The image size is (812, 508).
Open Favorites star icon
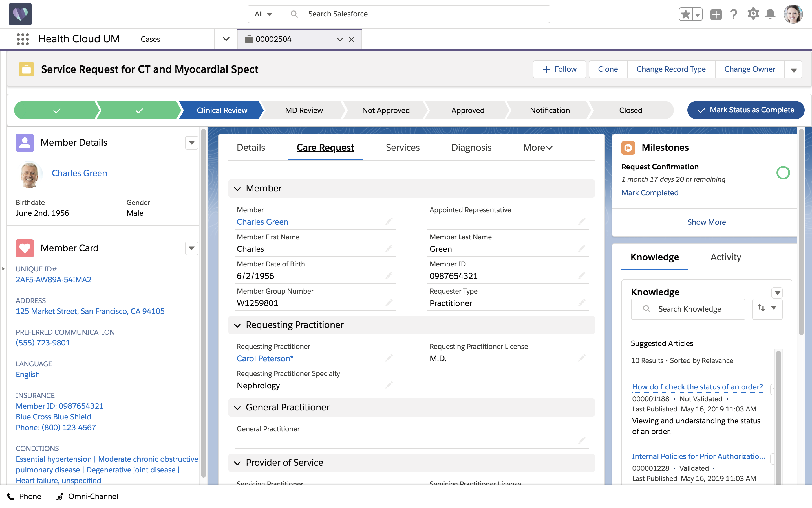click(x=685, y=14)
